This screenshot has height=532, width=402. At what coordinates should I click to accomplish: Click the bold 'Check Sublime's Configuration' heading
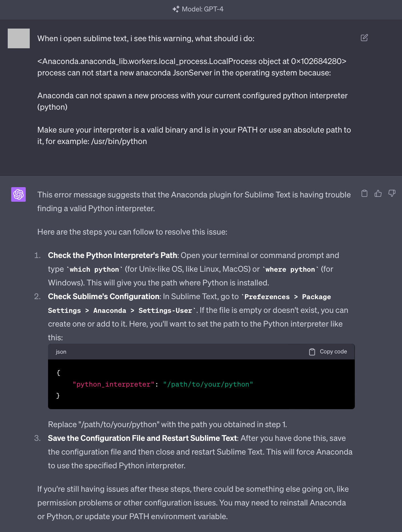[103, 296]
